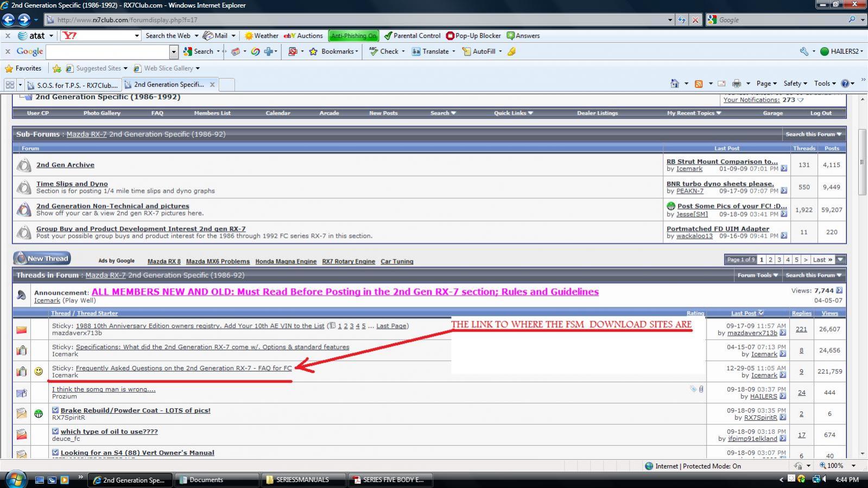Open the FAQ for FC sticky thread link
This screenshot has height=488, width=868.
click(x=183, y=368)
